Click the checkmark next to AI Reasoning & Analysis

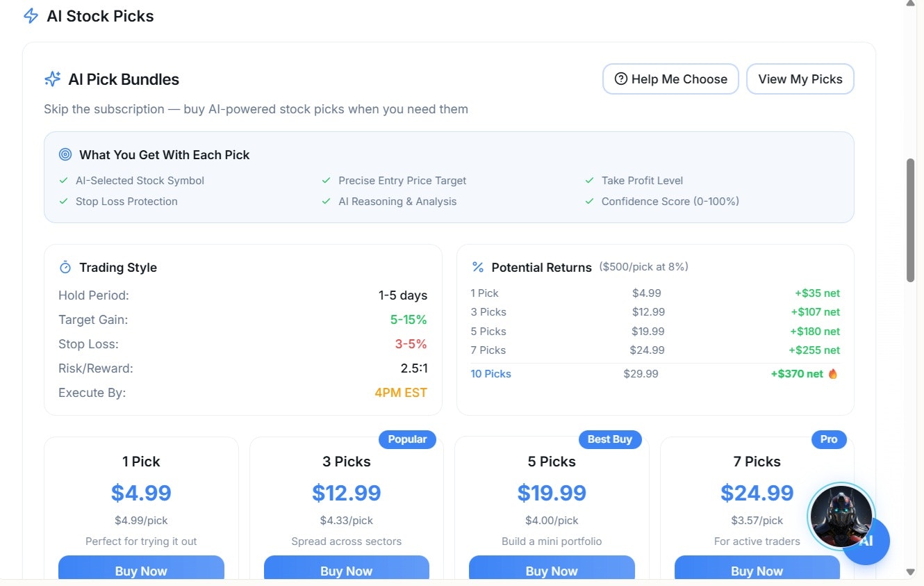pyautogui.click(x=327, y=202)
